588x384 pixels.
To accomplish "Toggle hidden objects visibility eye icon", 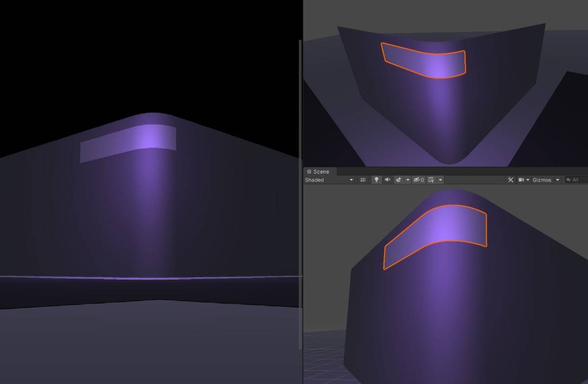I will [418, 180].
